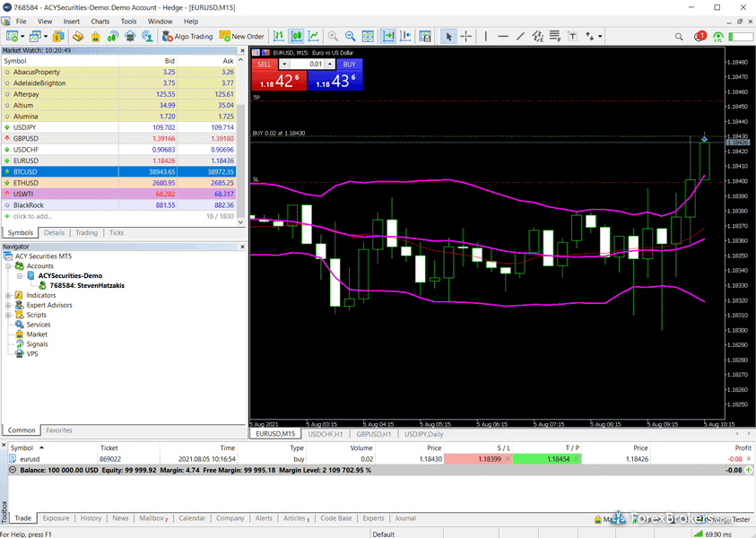Open the Favorites tab in Navigator
This screenshot has width=756, height=538.
click(x=59, y=430)
